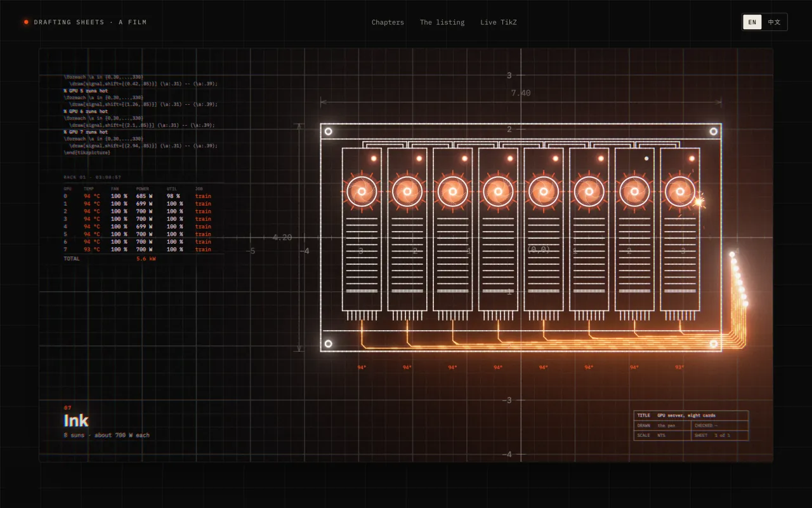Select the POWER column header
This screenshot has height=508, width=812.
[x=143, y=189]
